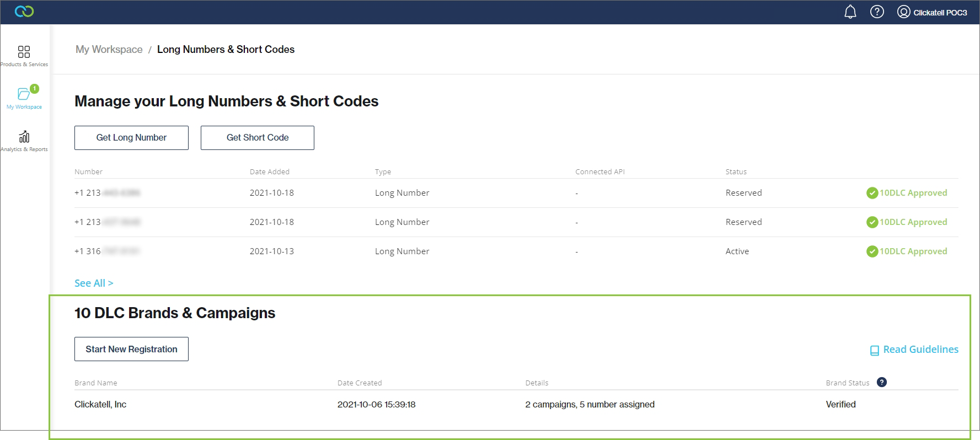Click green checkmark on first 10DLC Approved
The width and height of the screenshot is (980, 440).
click(x=872, y=193)
